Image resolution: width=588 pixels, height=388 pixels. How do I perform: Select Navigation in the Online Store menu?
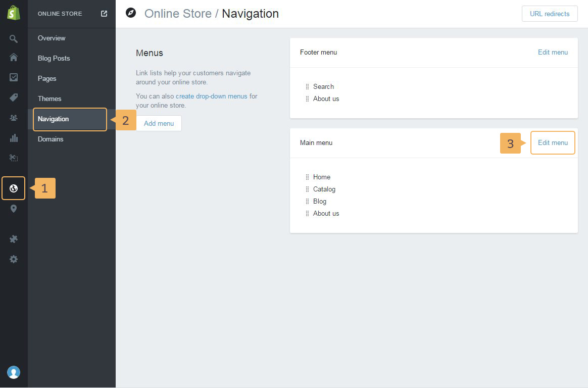pyautogui.click(x=54, y=119)
